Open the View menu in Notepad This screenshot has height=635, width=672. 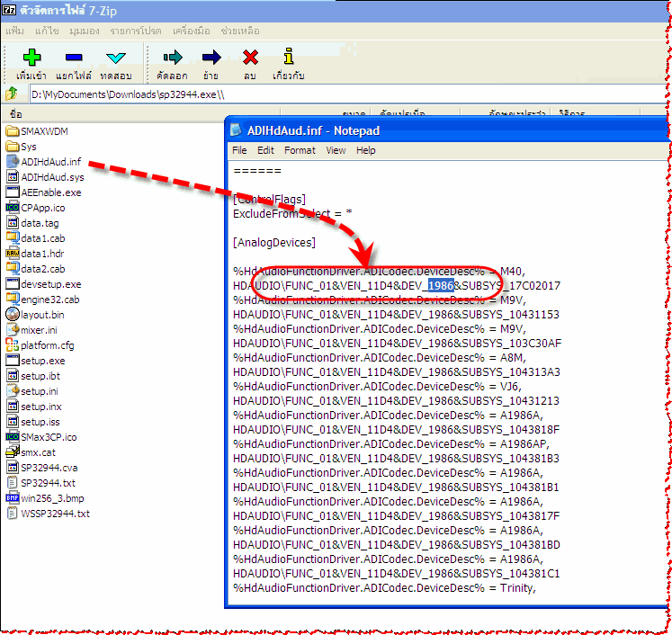click(336, 150)
